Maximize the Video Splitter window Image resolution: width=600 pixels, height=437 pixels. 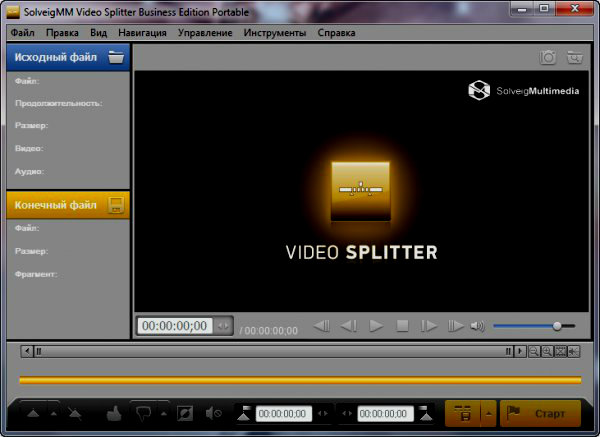click(544, 9)
